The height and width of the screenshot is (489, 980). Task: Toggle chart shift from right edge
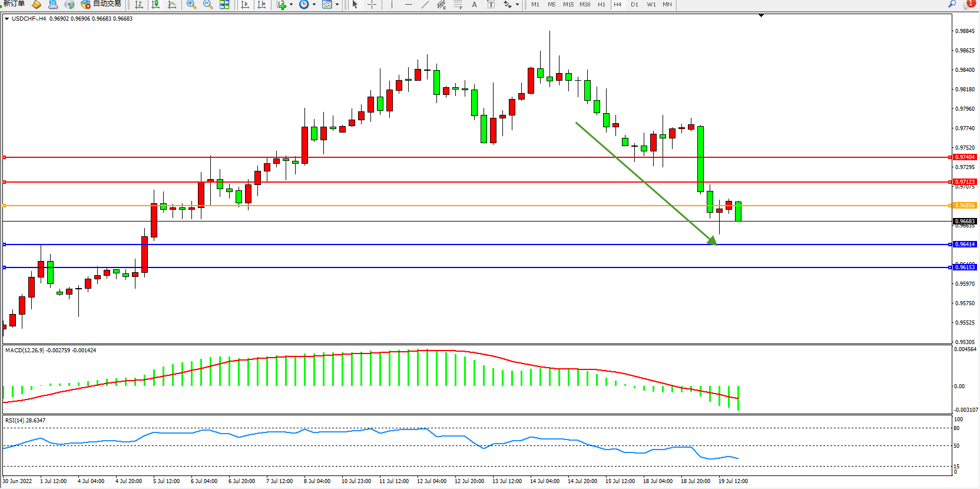(x=262, y=5)
